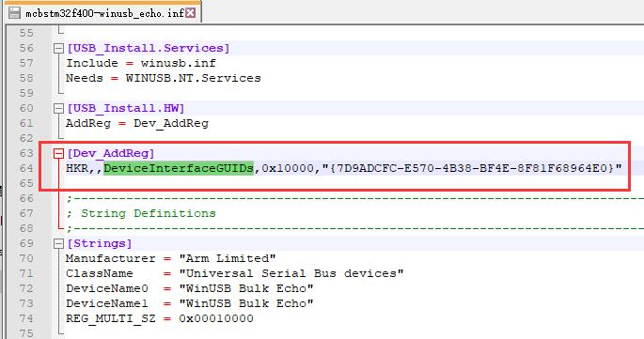
Task: Collapse the [Dev_AddReg] section fold marker
Action: (58, 153)
